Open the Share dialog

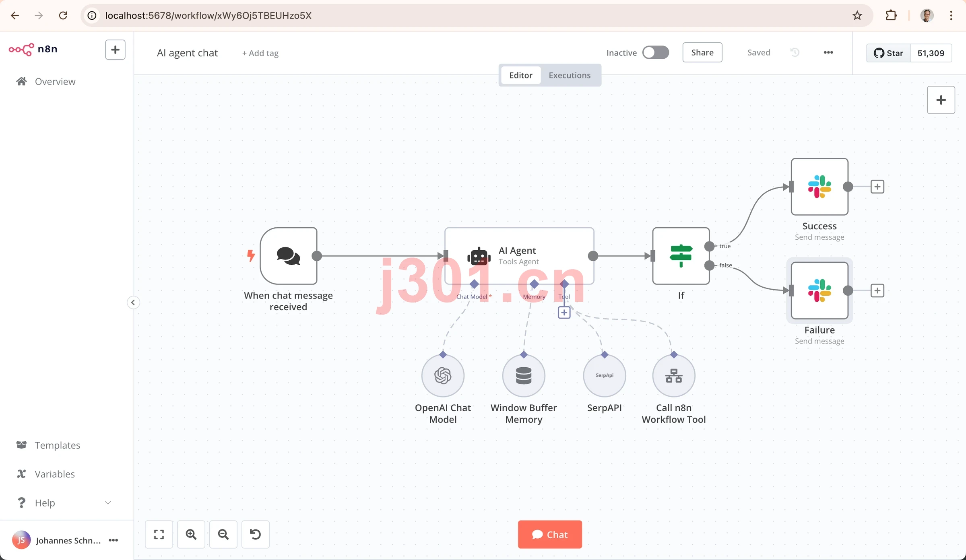pyautogui.click(x=702, y=52)
